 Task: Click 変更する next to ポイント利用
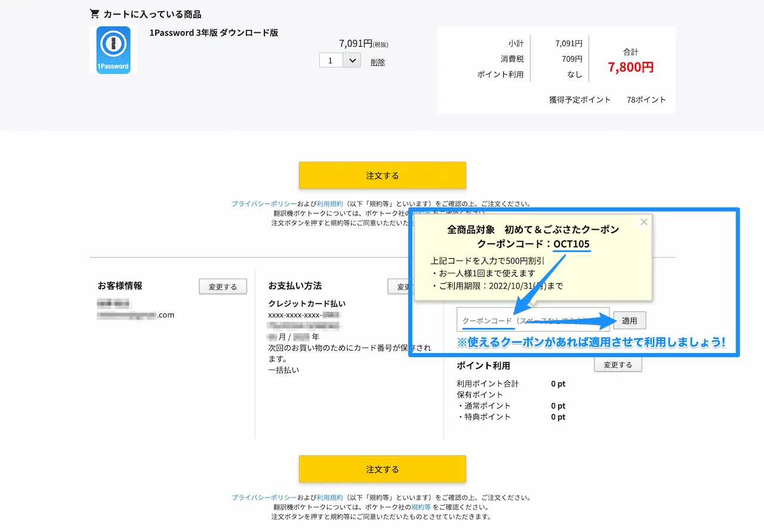(618, 364)
